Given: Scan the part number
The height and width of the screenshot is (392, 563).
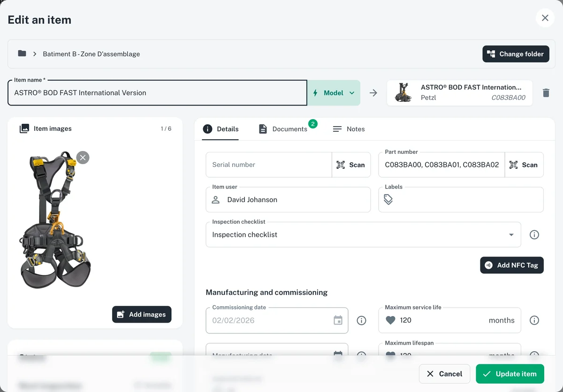Looking at the screenshot, I should pyautogui.click(x=524, y=165).
